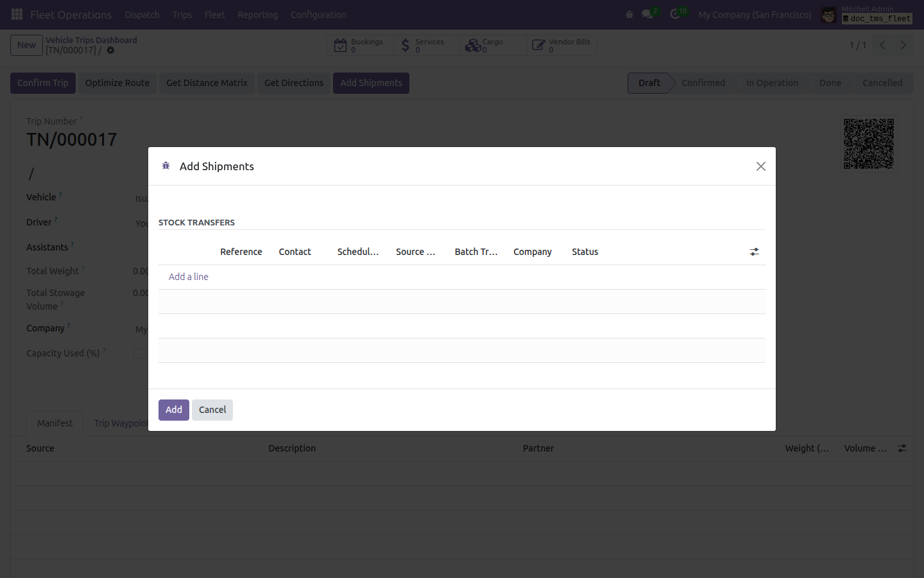924x578 pixels.
Task: Open the Fleet menu
Action: click(x=215, y=15)
